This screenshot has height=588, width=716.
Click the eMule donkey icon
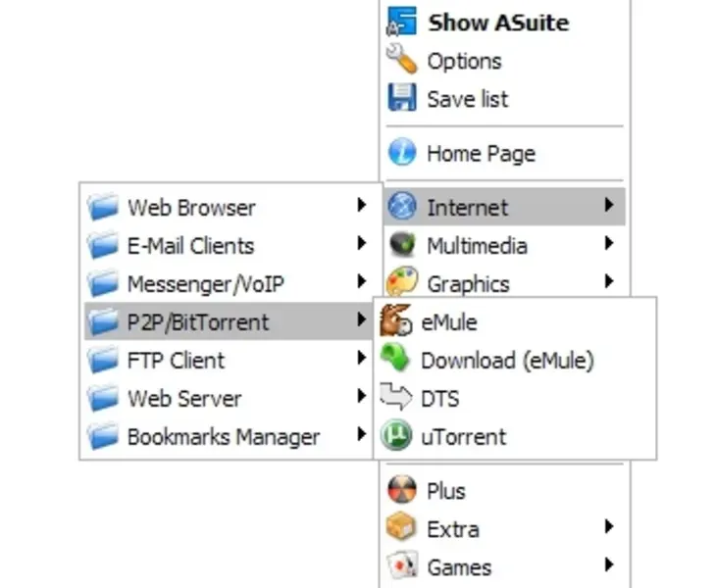(396, 321)
